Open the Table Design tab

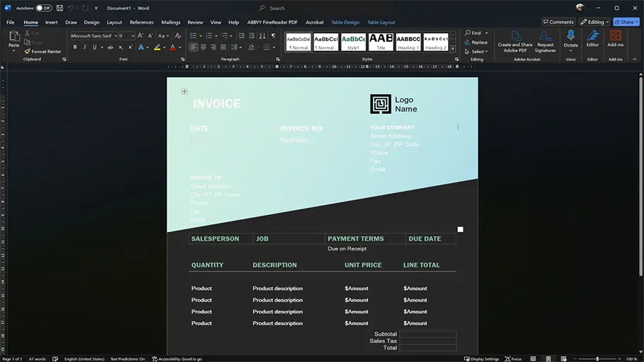(x=345, y=22)
